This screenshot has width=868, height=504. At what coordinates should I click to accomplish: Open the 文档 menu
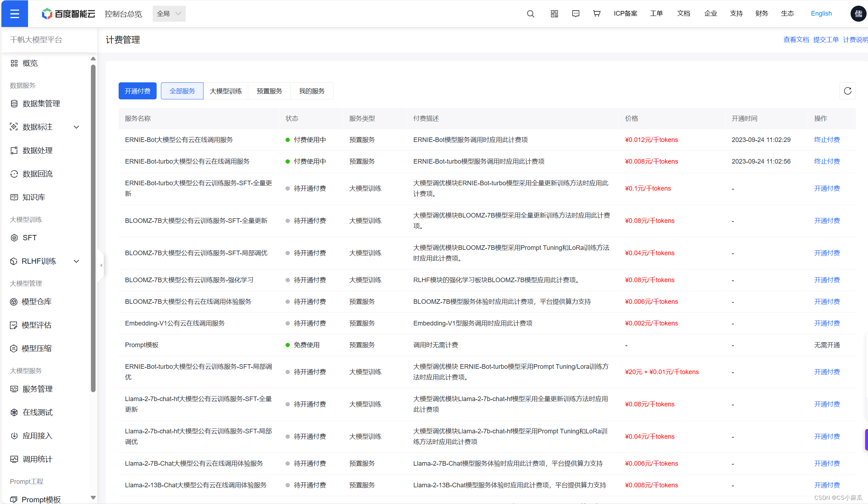[x=683, y=13]
